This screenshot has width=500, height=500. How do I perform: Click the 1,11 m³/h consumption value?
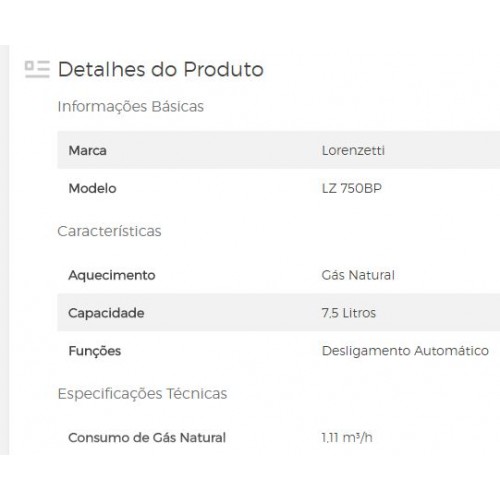(x=347, y=437)
